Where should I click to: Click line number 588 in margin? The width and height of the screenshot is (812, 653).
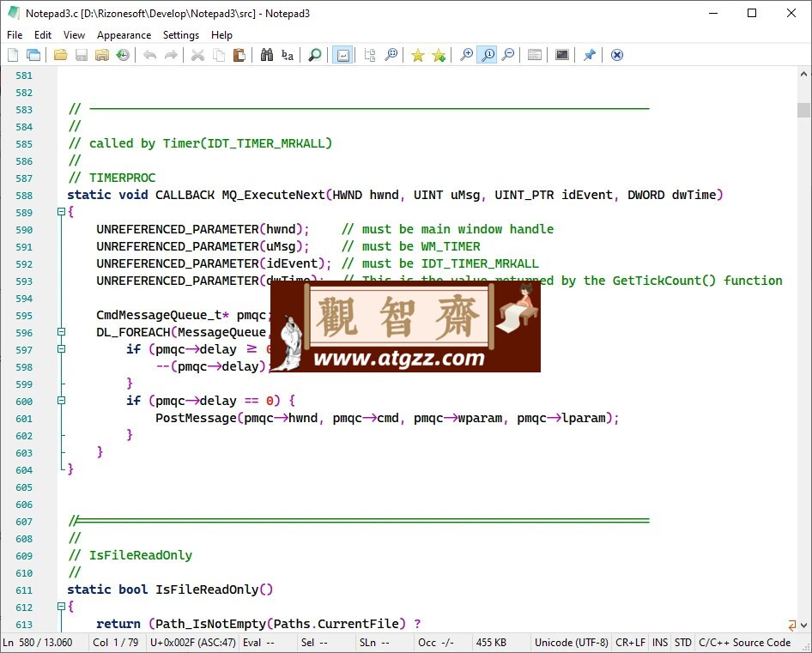tap(24, 196)
